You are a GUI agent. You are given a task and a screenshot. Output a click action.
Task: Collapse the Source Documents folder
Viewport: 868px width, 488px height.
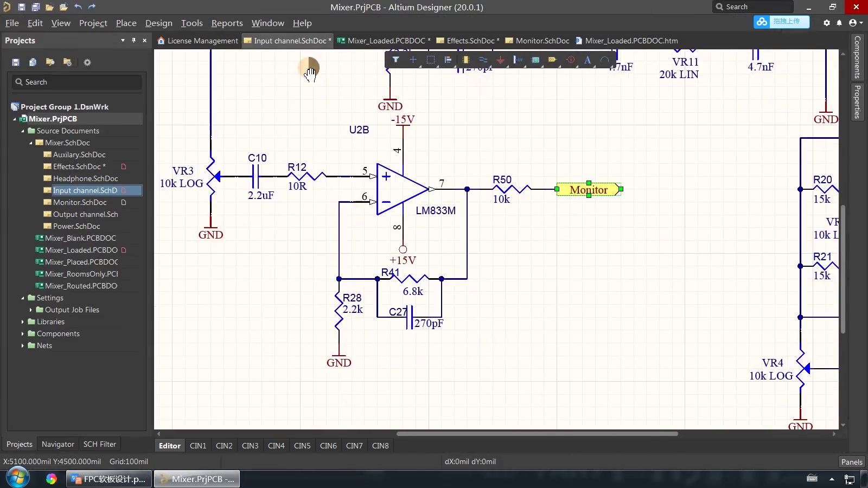[22, 131]
